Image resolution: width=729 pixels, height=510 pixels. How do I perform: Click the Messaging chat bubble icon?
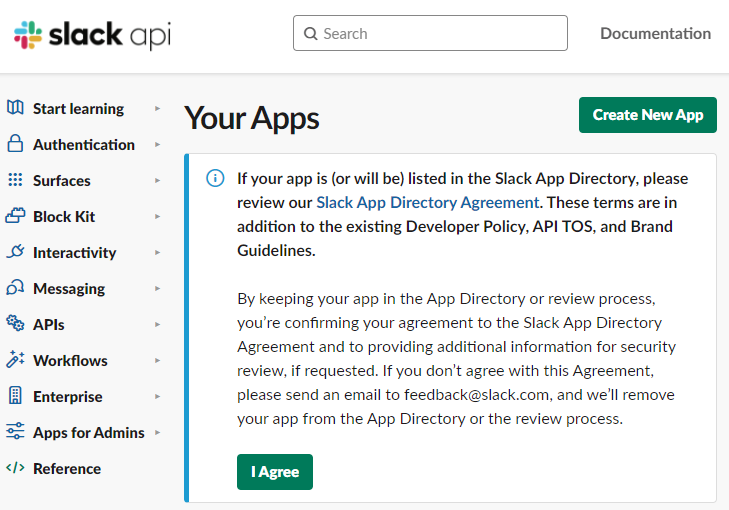(x=15, y=288)
